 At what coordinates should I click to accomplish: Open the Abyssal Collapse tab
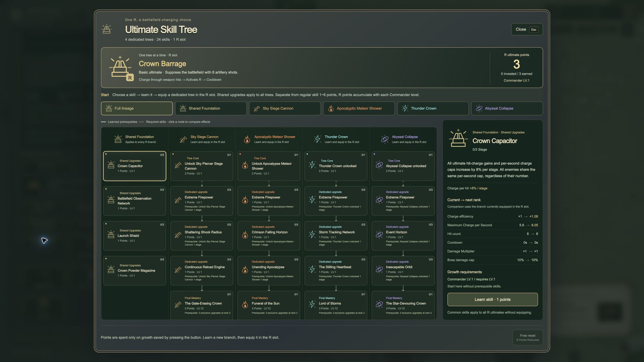coord(507,108)
